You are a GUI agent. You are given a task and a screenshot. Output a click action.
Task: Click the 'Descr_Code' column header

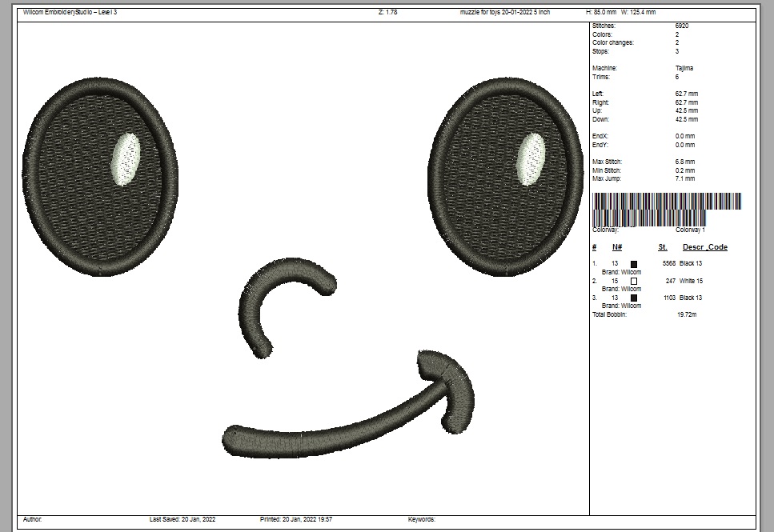coord(704,247)
